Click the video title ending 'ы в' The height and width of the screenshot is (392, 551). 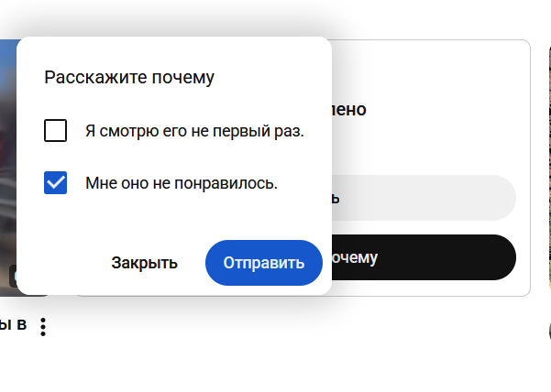point(14,324)
